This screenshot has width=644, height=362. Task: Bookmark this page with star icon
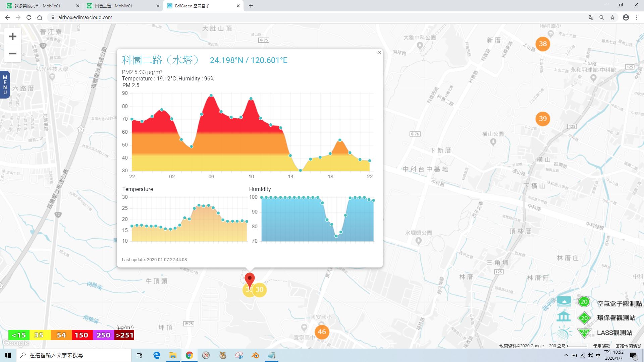point(612,17)
